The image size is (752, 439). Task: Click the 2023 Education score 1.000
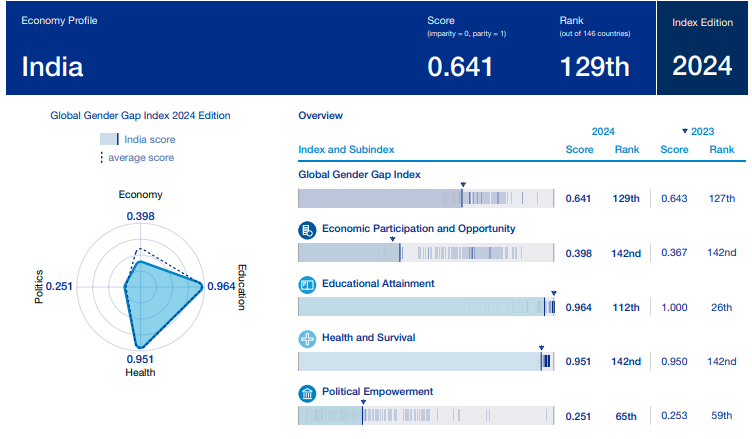[674, 308]
